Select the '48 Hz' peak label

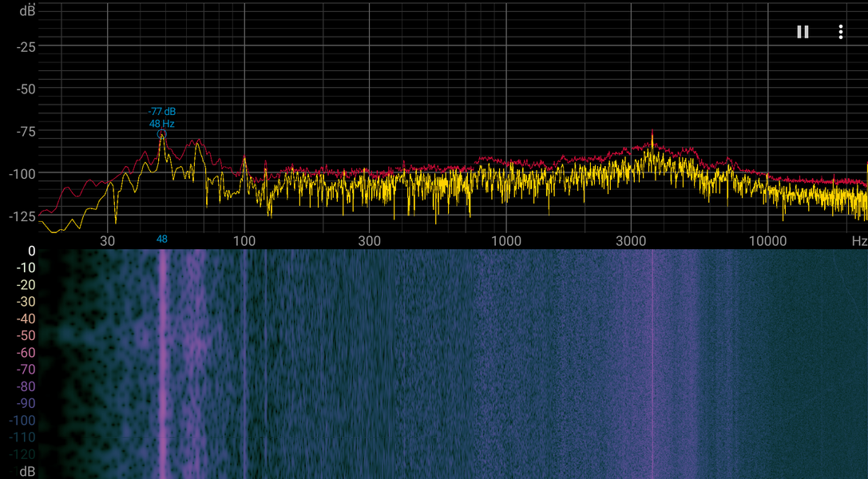[161, 124]
